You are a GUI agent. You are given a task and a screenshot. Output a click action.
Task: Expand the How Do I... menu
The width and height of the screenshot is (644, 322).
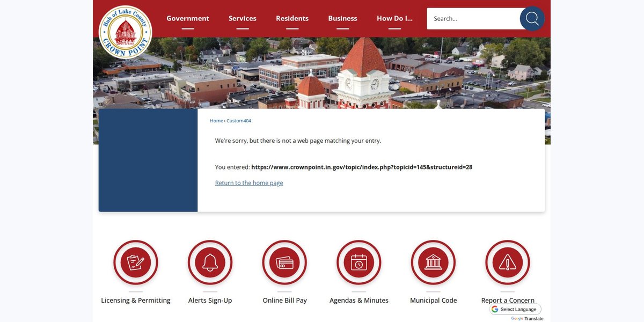coord(394,18)
